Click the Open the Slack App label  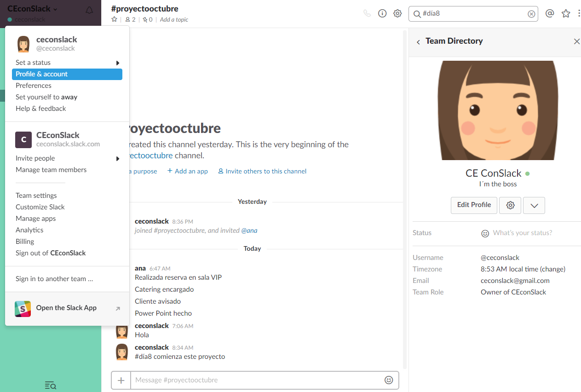pyautogui.click(x=66, y=308)
